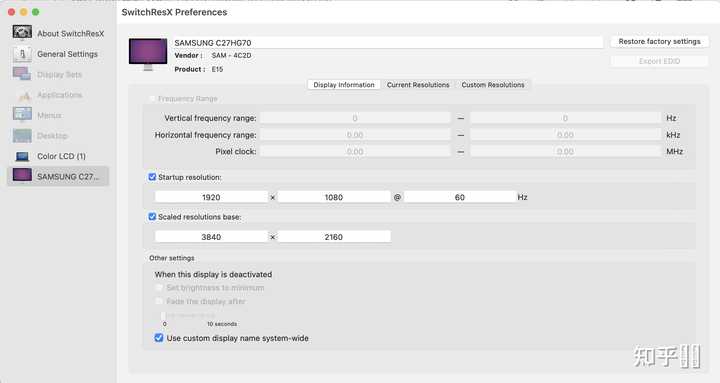Select General Settings sidebar icon
720x383 pixels.
pyautogui.click(x=22, y=54)
